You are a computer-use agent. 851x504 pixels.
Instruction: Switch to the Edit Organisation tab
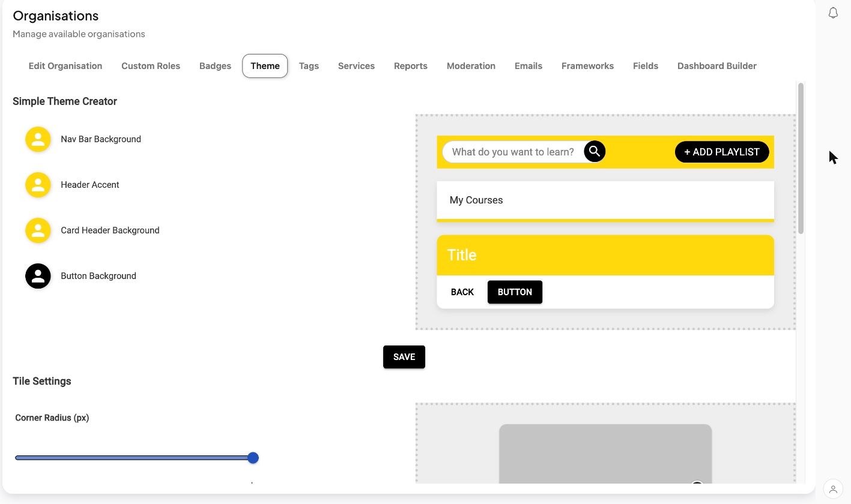coord(65,66)
